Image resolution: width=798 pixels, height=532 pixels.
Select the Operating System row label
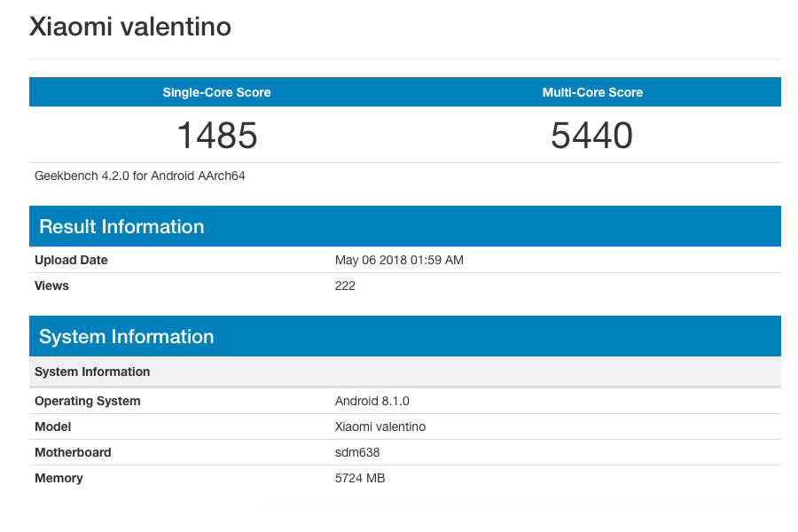(x=87, y=401)
